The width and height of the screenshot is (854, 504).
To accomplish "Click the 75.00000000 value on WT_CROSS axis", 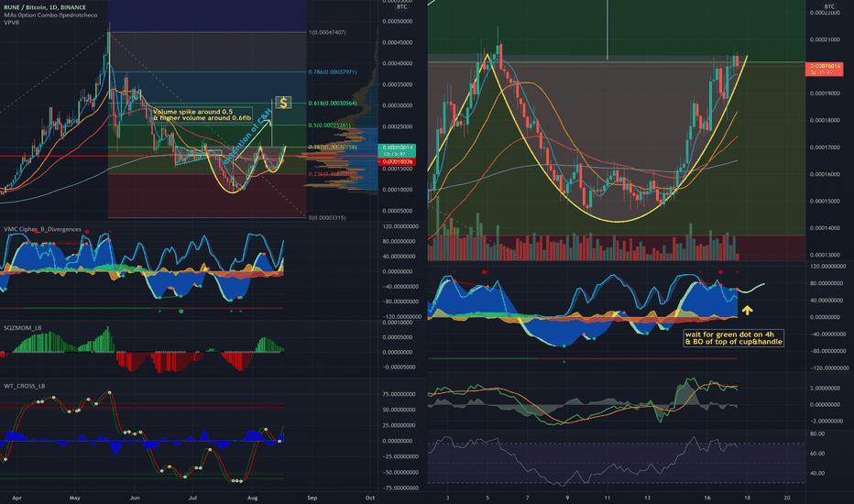I will point(400,394).
